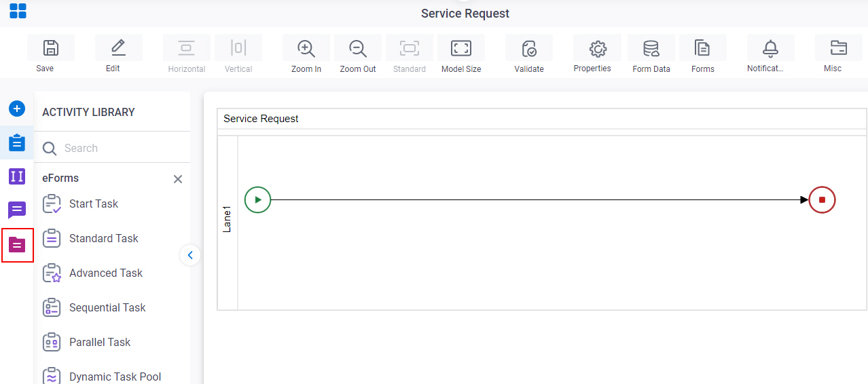Select the Dynamic Task Pool icon
The image size is (868, 384).
point(52,377)
